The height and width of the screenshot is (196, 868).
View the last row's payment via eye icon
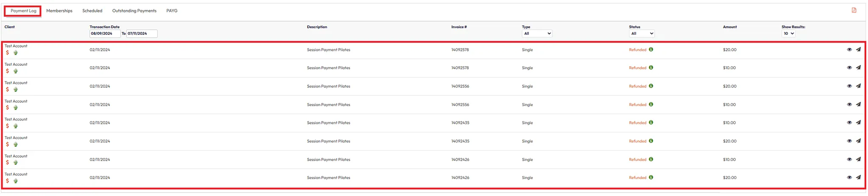pyautogui.click(x=849, y=178)
